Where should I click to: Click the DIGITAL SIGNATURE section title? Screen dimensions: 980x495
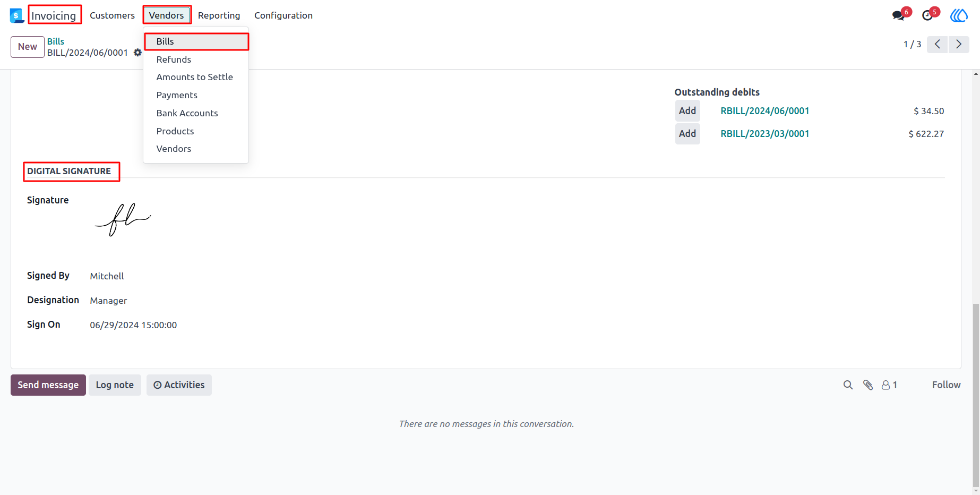click(69, 171)
